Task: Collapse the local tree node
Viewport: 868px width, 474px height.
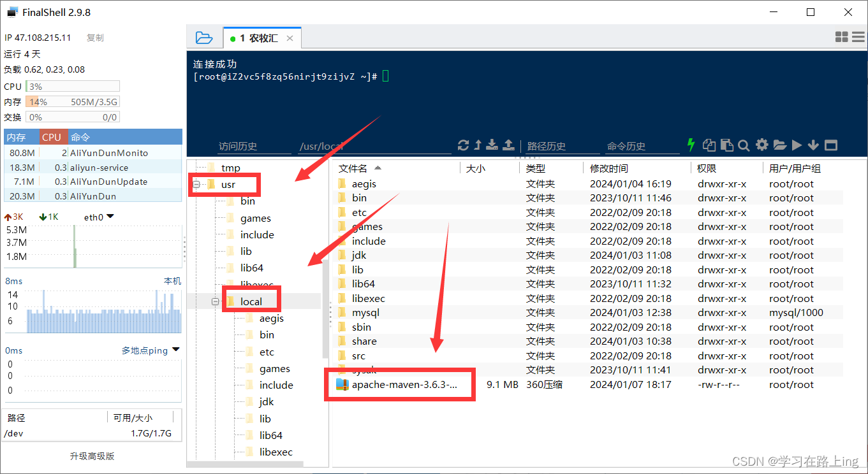Action: (x=216, y=301)
